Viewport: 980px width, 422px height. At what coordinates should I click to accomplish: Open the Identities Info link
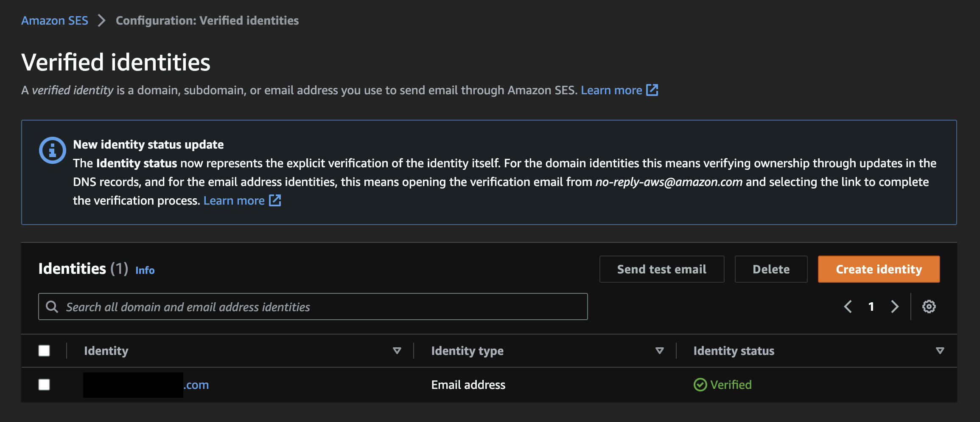click(x=145, y=270)
